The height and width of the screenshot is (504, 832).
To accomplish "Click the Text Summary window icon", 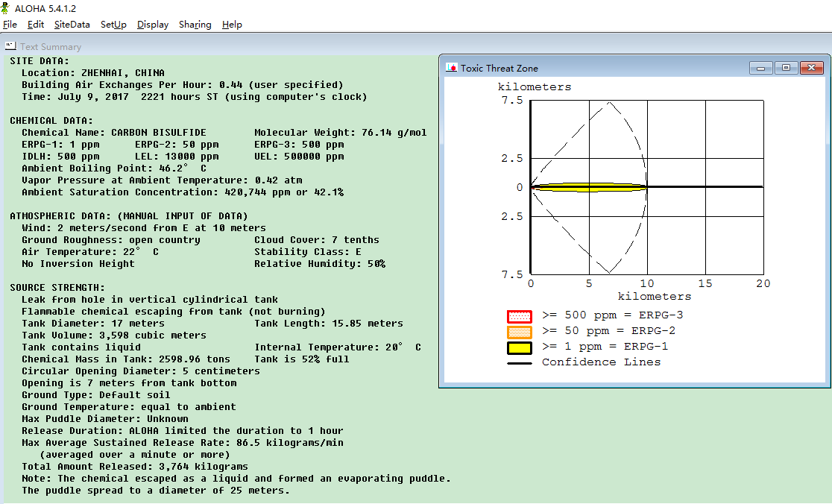I will [10, 46].
